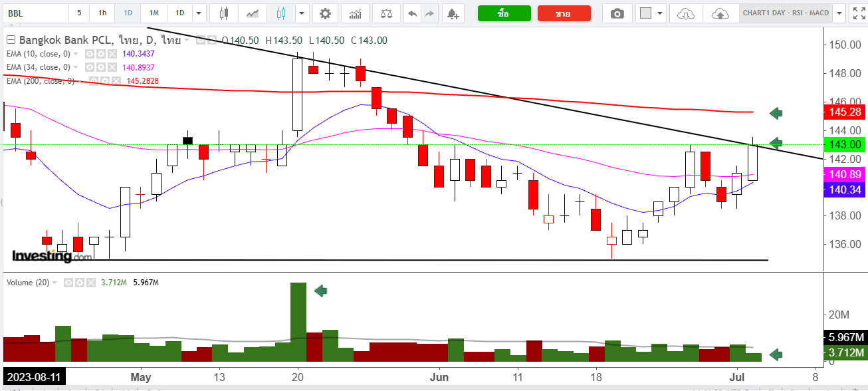Redo the chart action
This screenshot has width=868, height=391.
coord(430,13)
